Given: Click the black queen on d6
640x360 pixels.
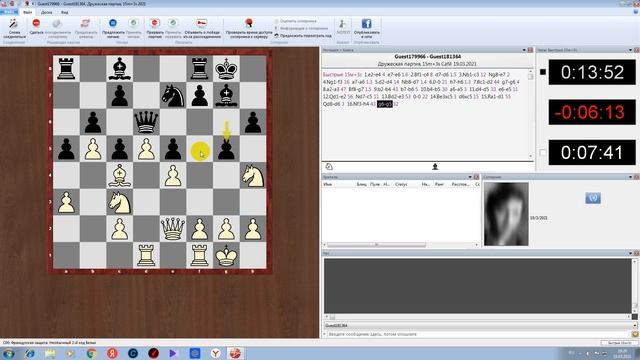Looking at the screenshot, I should [146, 122].
